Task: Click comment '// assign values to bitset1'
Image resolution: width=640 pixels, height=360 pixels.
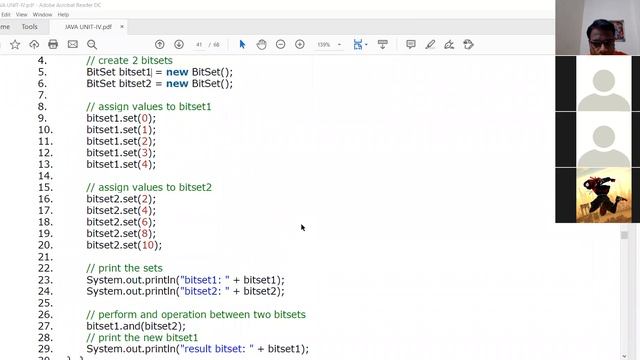Action: click(x=149, y=107)
